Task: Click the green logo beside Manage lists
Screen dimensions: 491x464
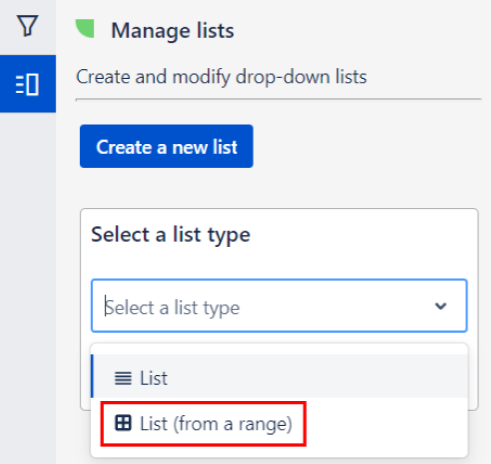Action: pyautogui.click(x=85, y=29)
